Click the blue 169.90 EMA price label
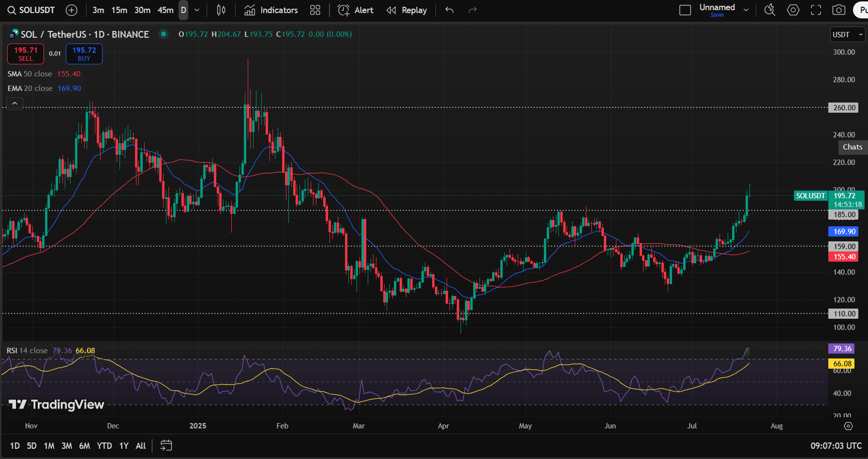The width and height of the screenshot is (868, 459). pyautogui.click(x=843, y=232)
